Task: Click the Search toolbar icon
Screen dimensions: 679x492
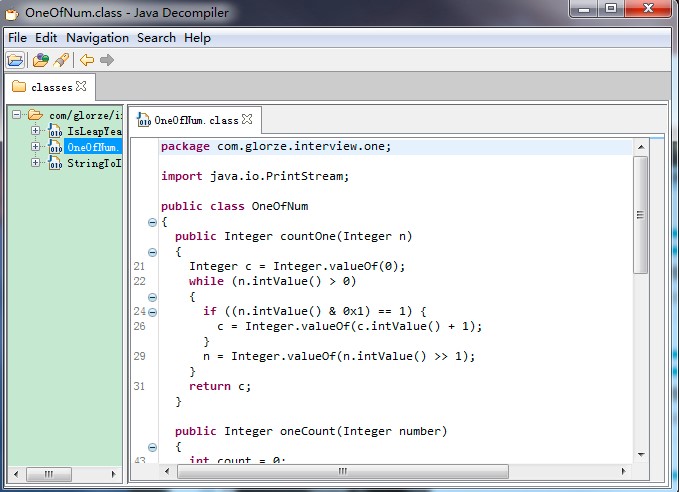Action: [x=62, y=60]
